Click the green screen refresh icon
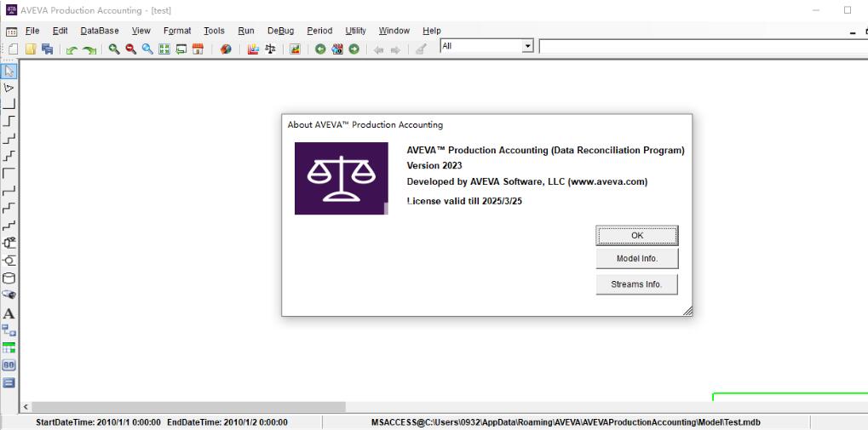868x430 pixels. tap(181, 49)
